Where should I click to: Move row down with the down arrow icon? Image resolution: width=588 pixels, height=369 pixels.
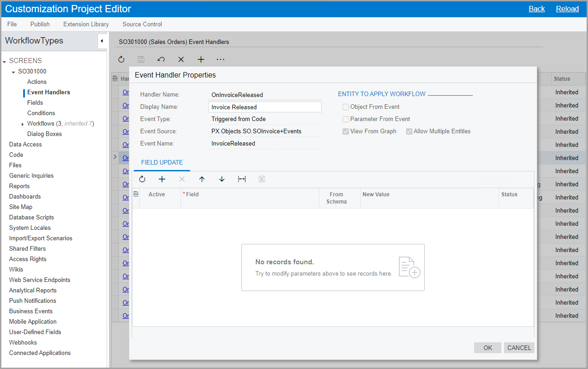pyautogui.click(x=222, y=179)
